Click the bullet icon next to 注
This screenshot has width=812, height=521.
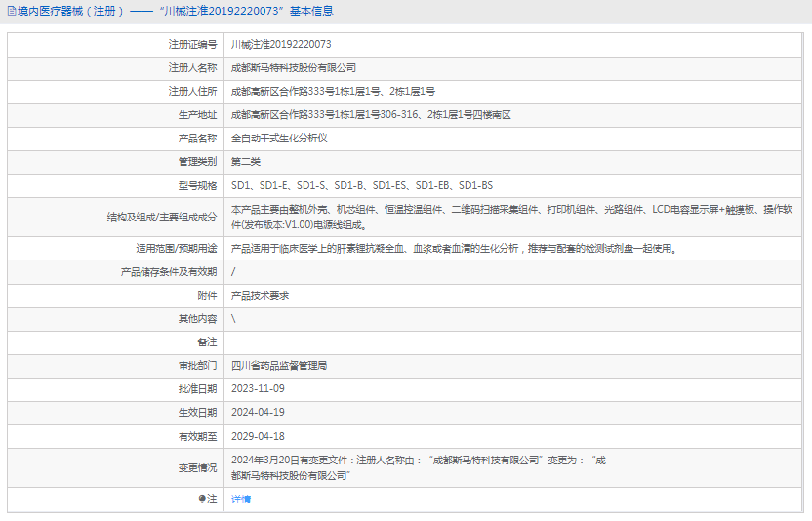pos(202,499)
